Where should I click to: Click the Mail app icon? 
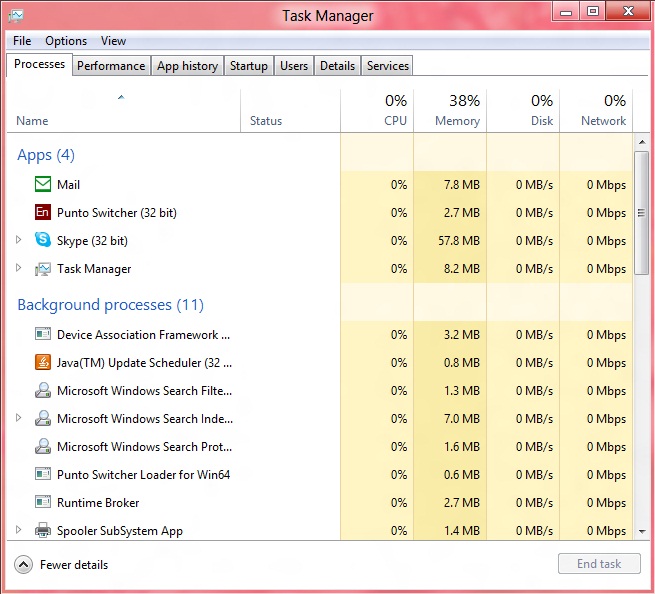pyautogui.click(x=43, y=184)
